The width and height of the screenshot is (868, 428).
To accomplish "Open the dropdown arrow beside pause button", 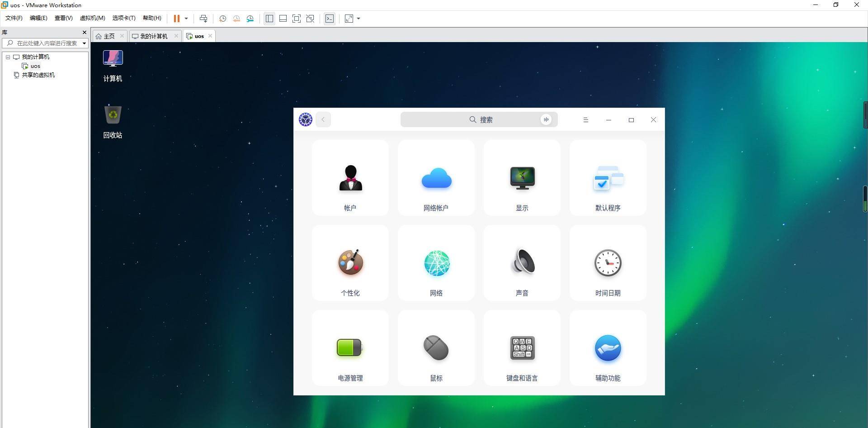I will point(186,19).
